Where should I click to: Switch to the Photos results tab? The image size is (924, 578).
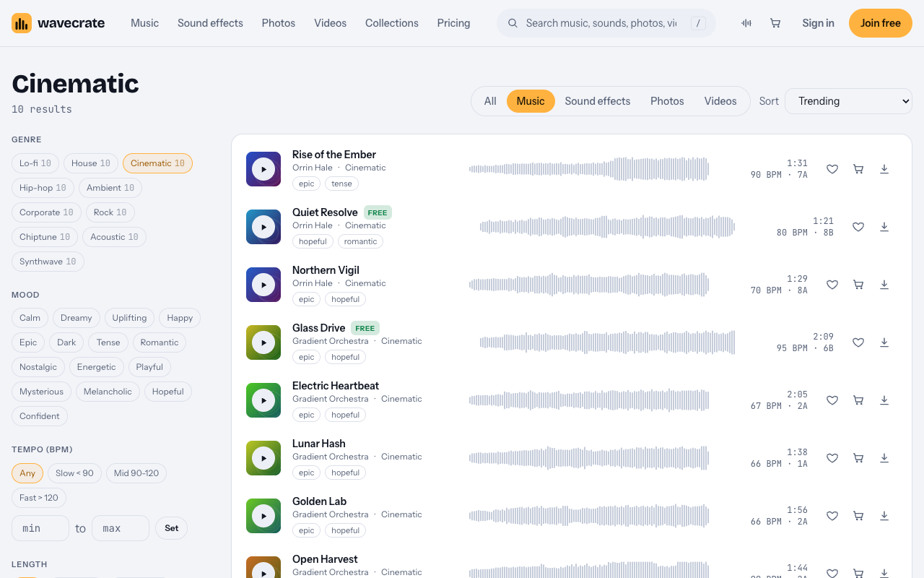pyautogui.click(x=667, y=101)
